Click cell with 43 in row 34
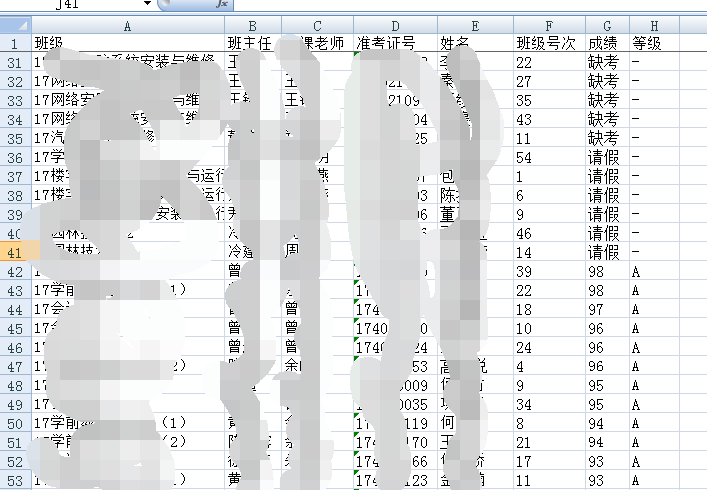707x490 pixels. coord(550,119)
